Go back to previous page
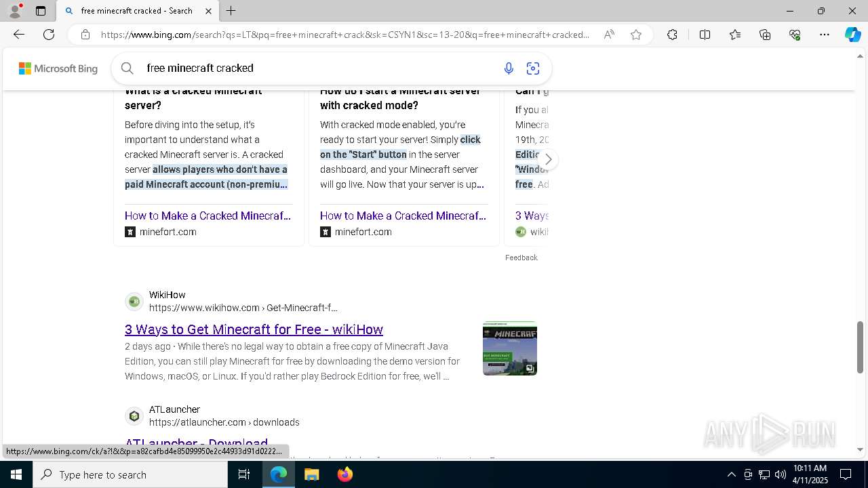The height and width of the screenshot is (488, 868). (19, 35)
